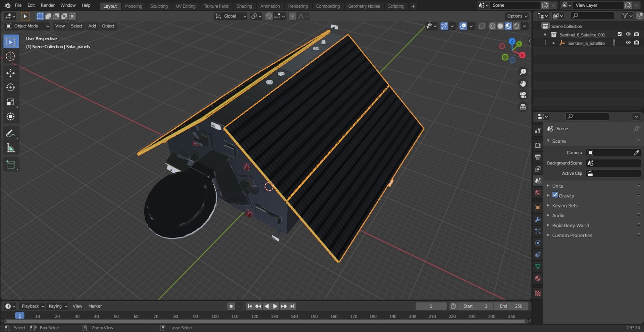Activate the Move tool
644x332 pixels.
point(11,73)
